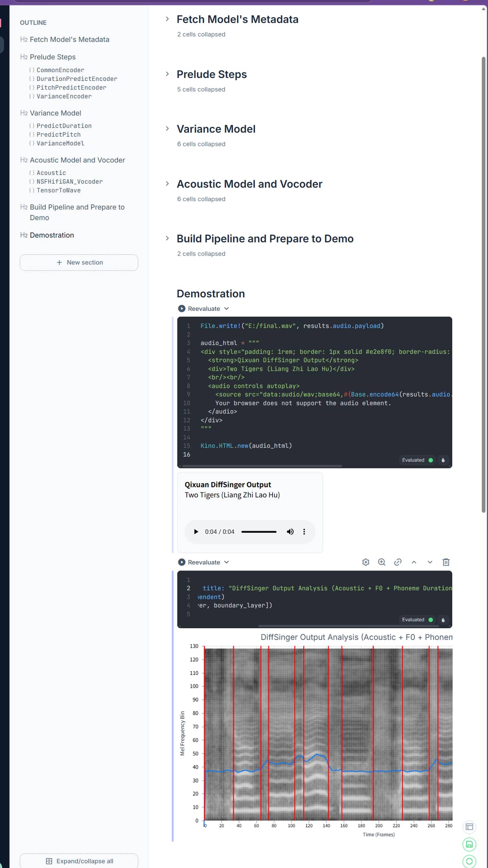
Task: Click the audio playback progress bar
Action: point(259,532)
